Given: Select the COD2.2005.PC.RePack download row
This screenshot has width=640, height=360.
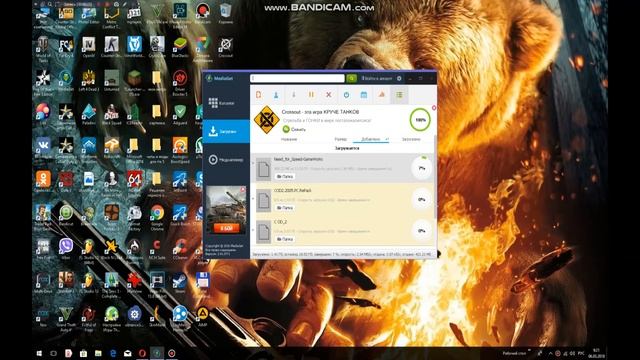Looking at the screenshot, I should 342,199.
